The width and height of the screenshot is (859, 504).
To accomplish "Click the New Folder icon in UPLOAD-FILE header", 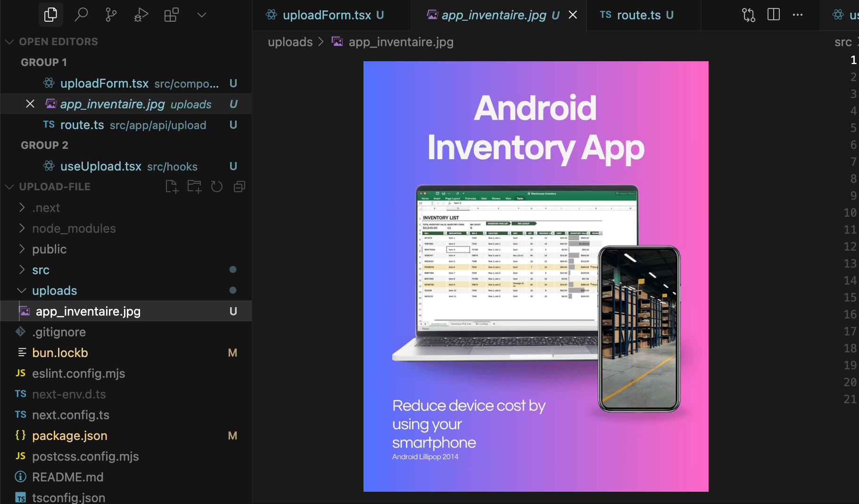I will pyautogui.click(x=194, y=187).
